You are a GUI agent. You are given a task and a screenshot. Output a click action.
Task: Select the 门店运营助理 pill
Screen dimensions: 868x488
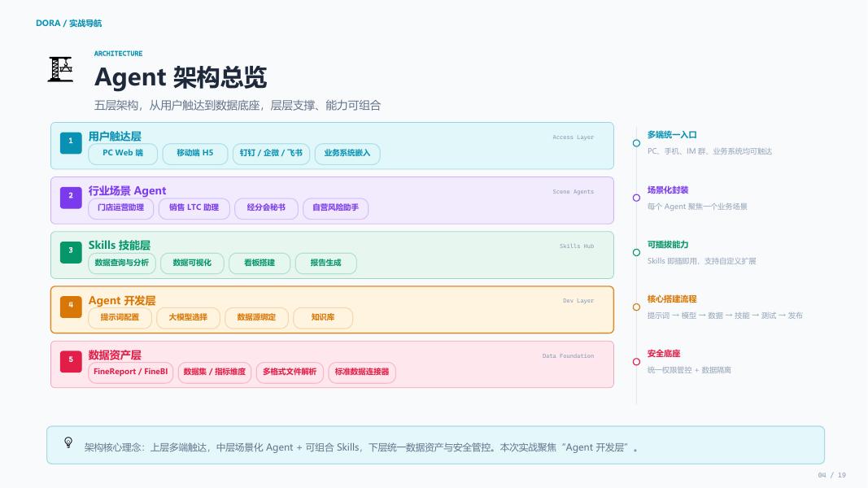120,208
